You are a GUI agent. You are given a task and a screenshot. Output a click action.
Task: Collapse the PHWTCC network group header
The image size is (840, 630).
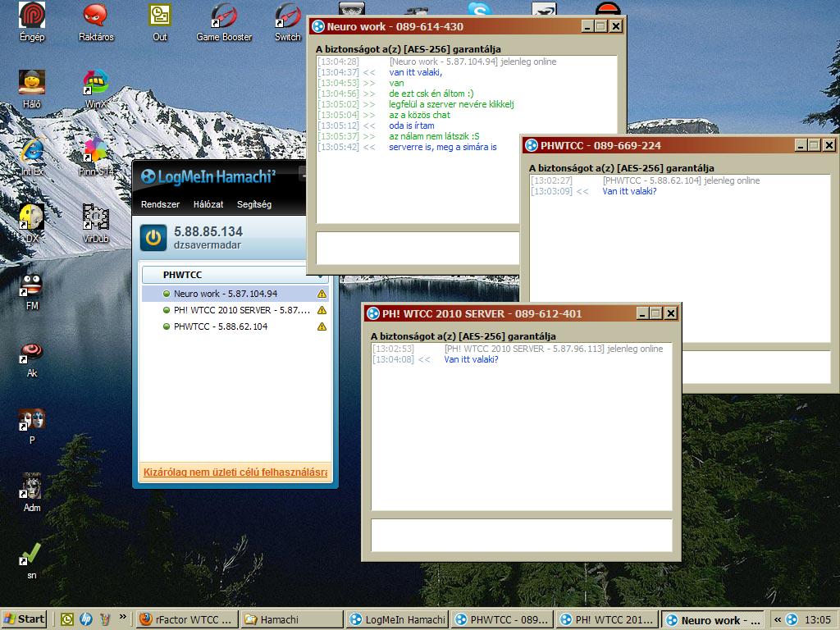235,275
